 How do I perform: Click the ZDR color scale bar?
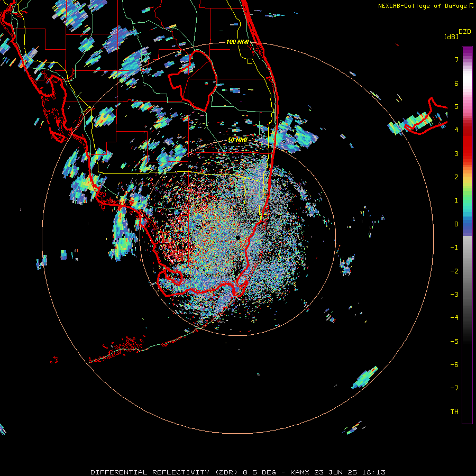tap(467, 235)
